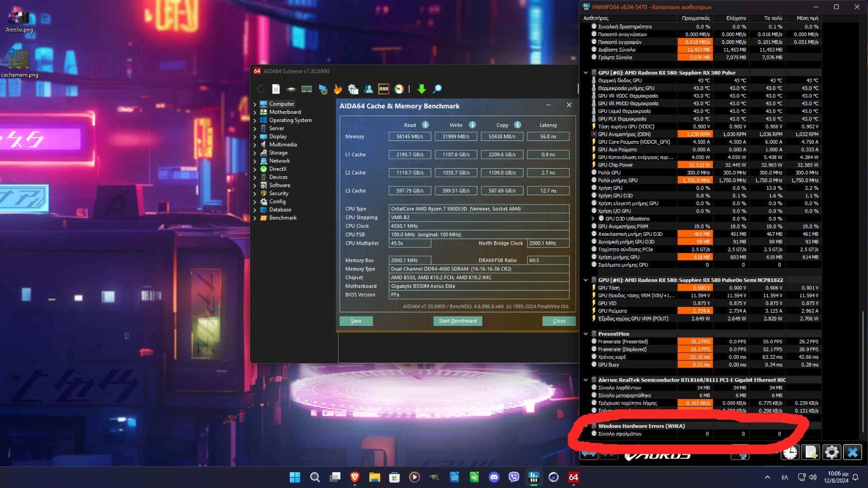Click the magnifier search icon in AIDA64 toolbar

click(x=437, y=89)
